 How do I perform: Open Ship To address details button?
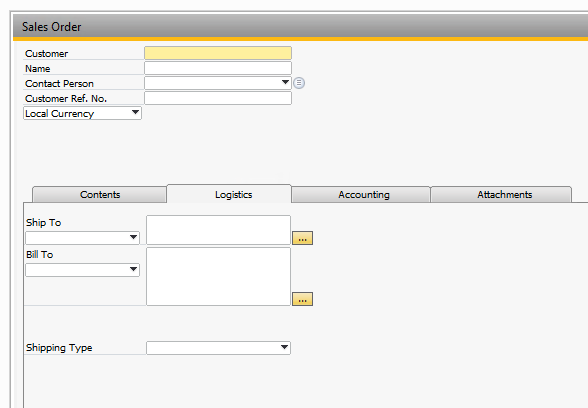point(302,238)
